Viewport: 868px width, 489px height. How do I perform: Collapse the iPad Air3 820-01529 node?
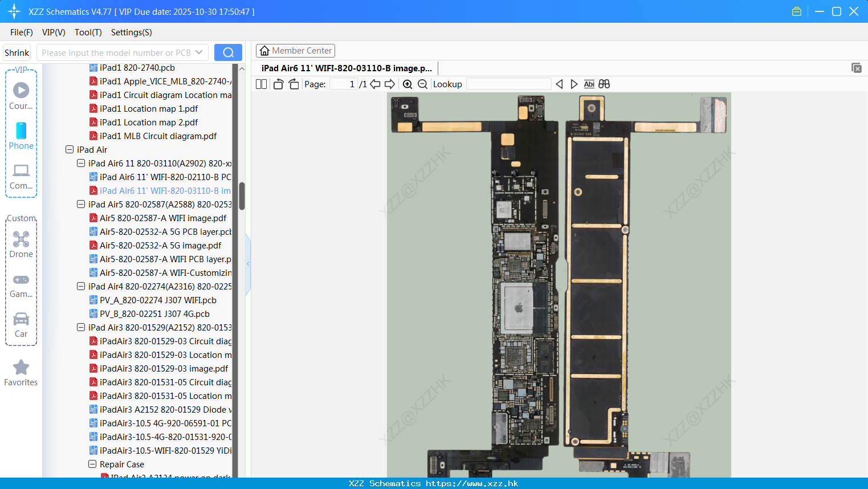click(x=81, y=328)
